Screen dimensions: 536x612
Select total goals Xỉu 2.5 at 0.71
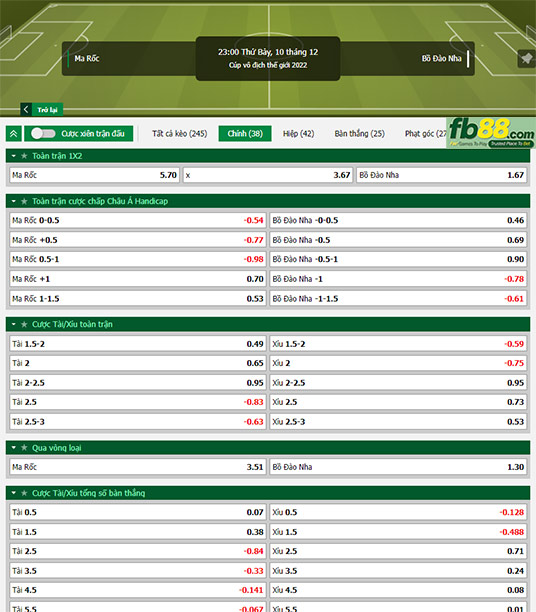tap(398, 551)
